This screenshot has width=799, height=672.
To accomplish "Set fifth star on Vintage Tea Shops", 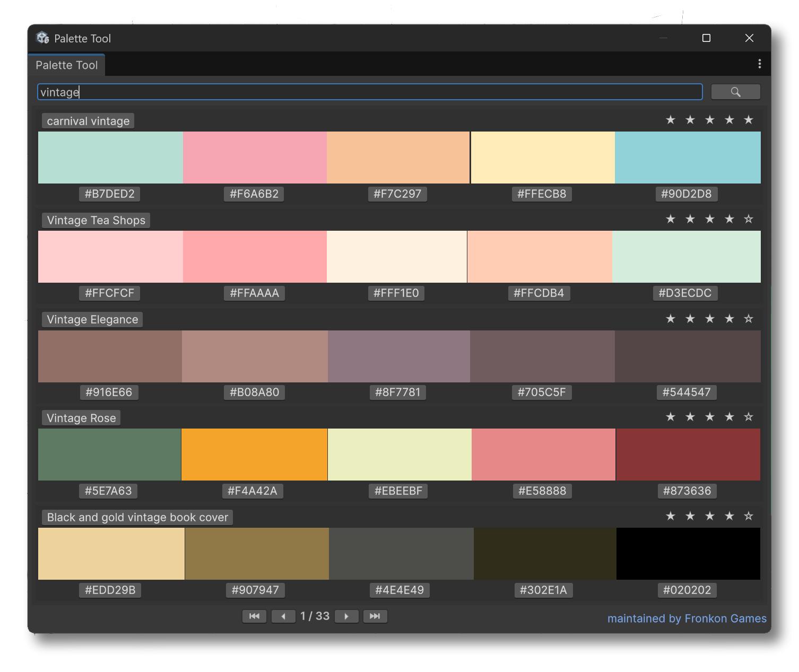I will [x=749, y=219].
